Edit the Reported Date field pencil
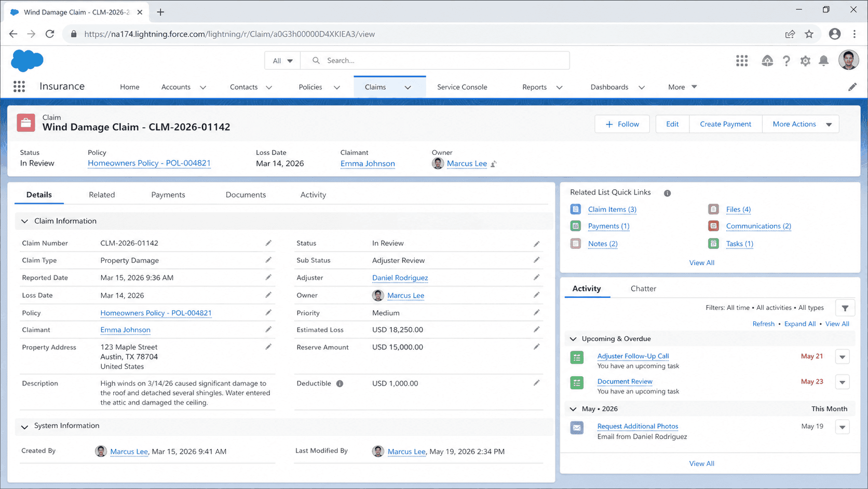868x489 pixels. point(268,277)
